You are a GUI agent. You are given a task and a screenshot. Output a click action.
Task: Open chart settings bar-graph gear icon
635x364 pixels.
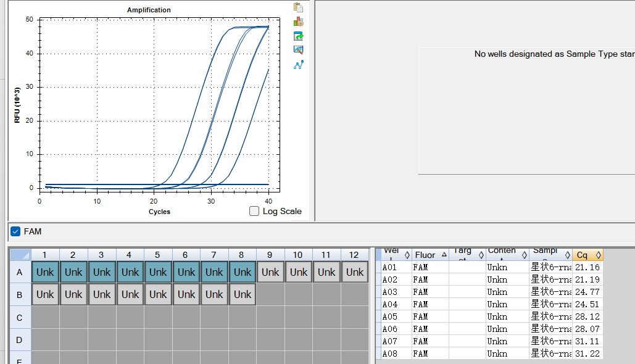[x=299, y=22]
